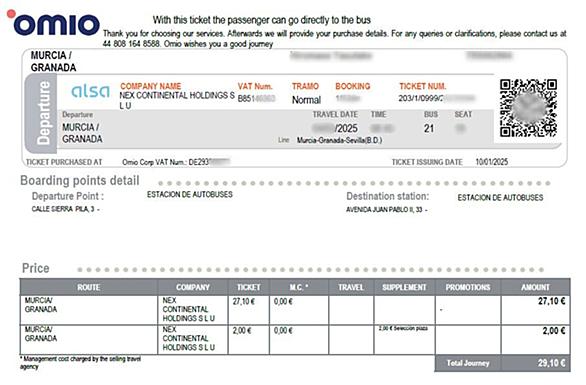Click destination address Avenida Juan Pablo II
The height and width of the screenshot is (385, 586).
tap(384, 210)
